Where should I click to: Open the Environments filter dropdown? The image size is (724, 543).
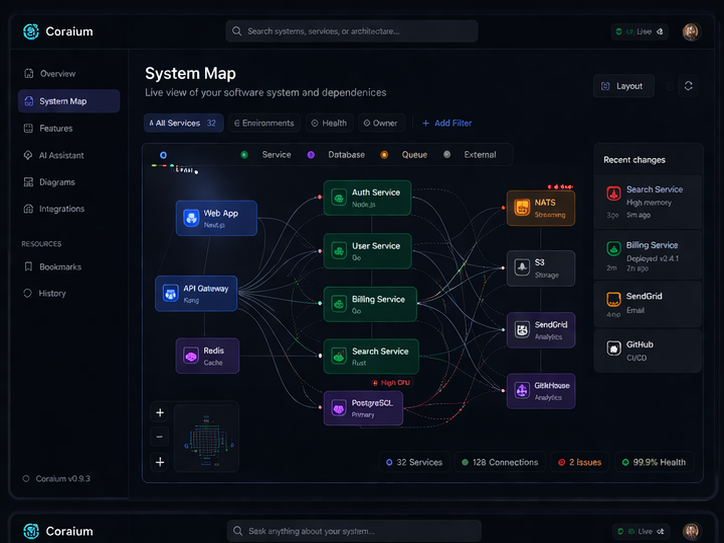tap(264, 123)
